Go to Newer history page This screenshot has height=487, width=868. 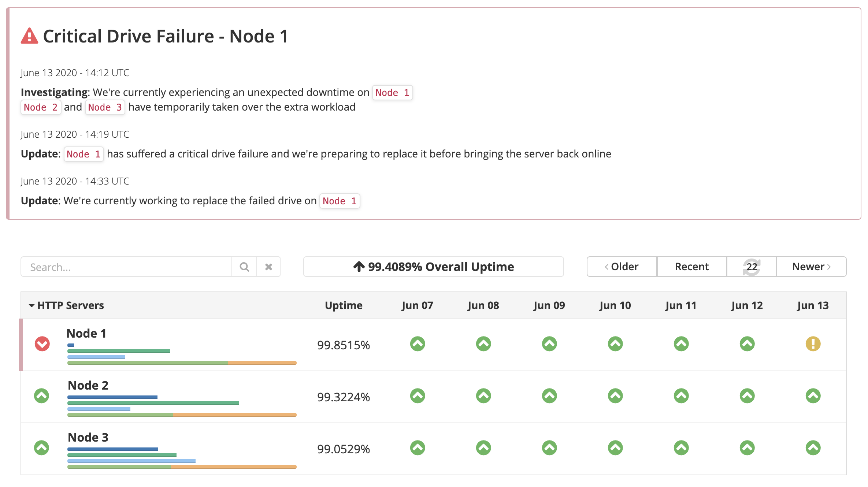coord(811,267)
